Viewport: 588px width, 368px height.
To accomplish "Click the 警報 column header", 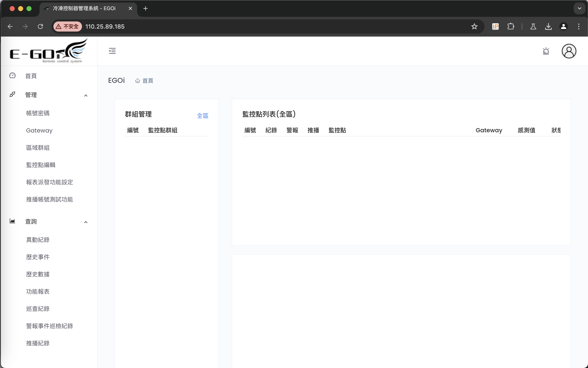I will pyautogui.click(x=292, y=130).
